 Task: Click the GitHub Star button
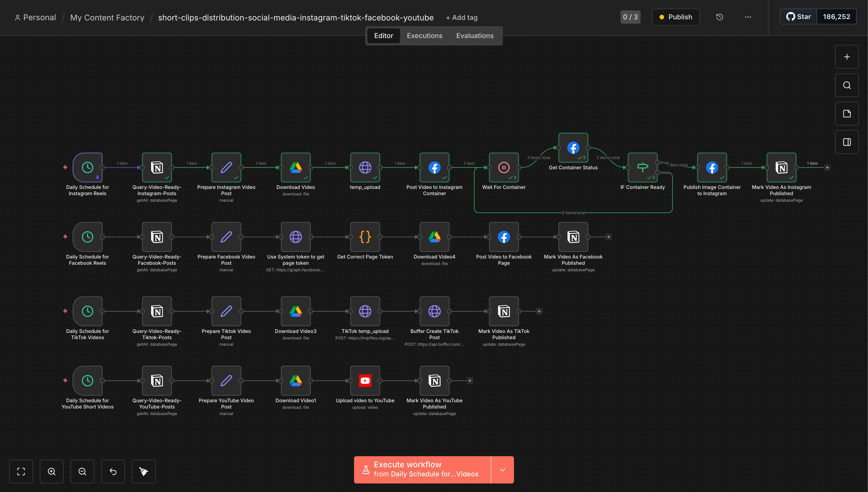click(798, 16)
